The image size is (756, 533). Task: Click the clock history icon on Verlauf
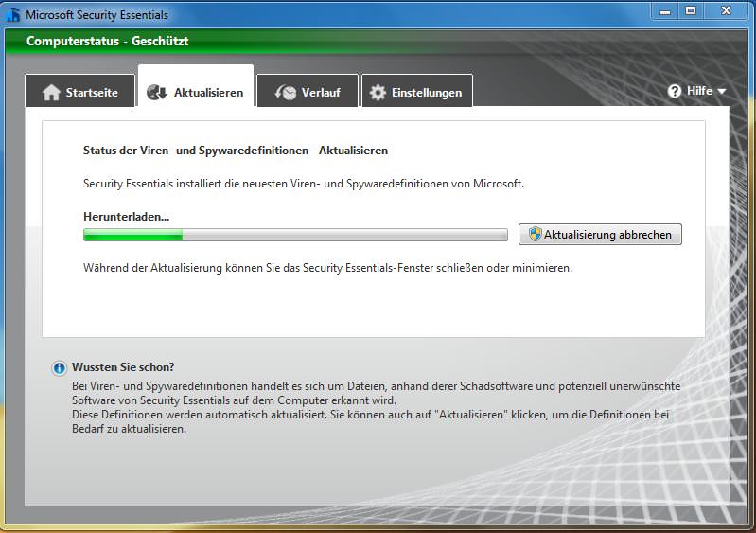tap(286, 92)
